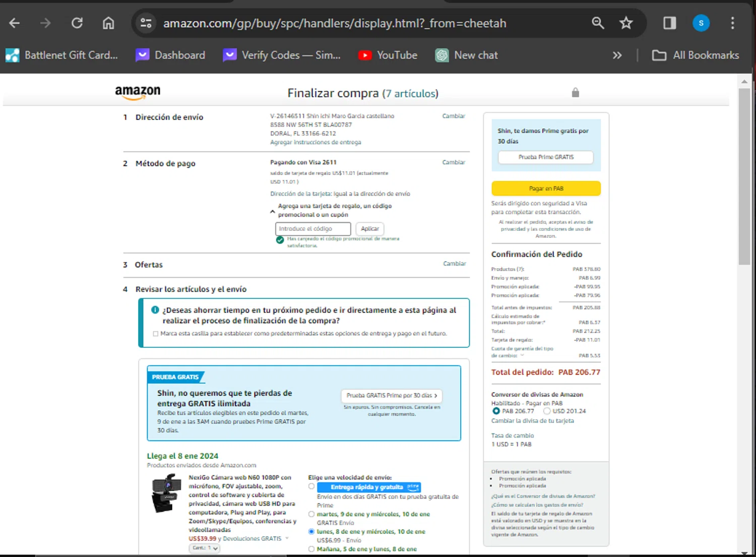Click the NexiGo webcam product thumbnail
This screenshot has height=557, width=756.
[x=166, y=493]
